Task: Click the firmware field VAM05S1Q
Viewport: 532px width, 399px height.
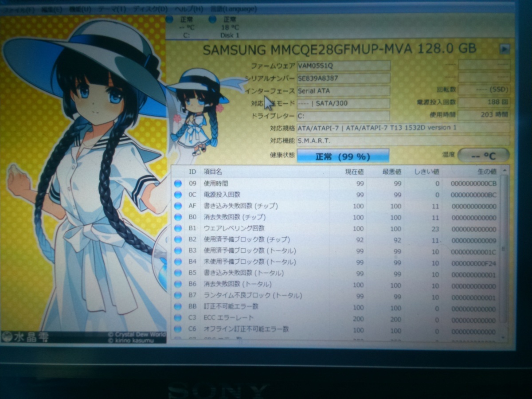Action: [x=343, y=66]
